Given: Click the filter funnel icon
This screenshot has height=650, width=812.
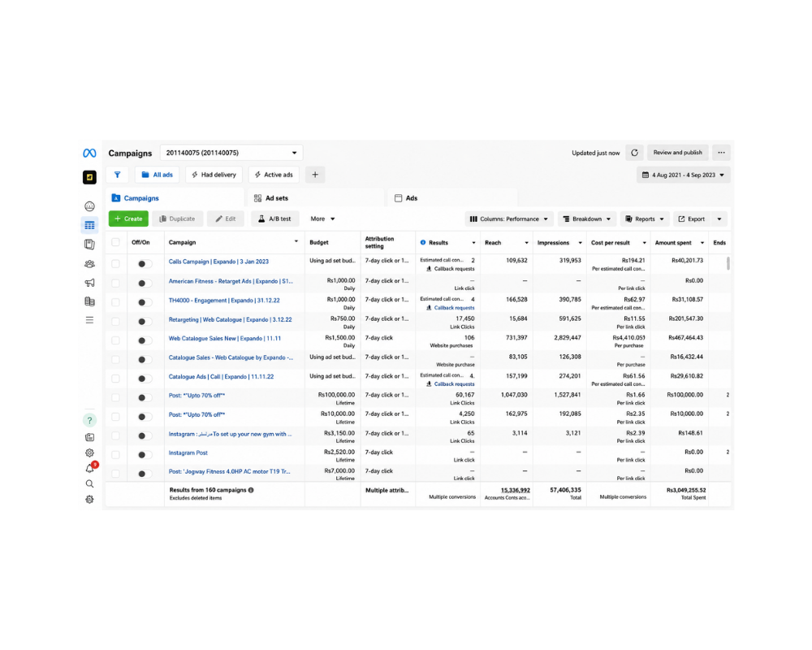Looking at the screenshot, I should (118, 175).
